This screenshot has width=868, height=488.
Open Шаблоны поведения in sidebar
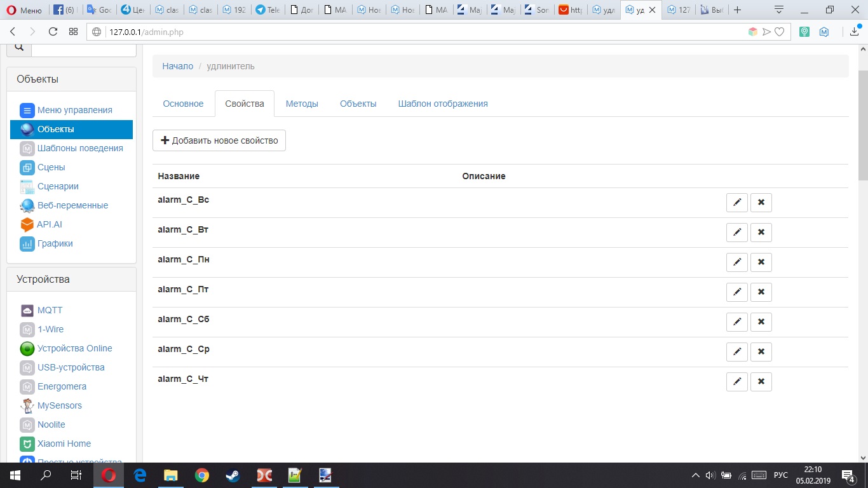pyautogui.click(x=71, y=148)
